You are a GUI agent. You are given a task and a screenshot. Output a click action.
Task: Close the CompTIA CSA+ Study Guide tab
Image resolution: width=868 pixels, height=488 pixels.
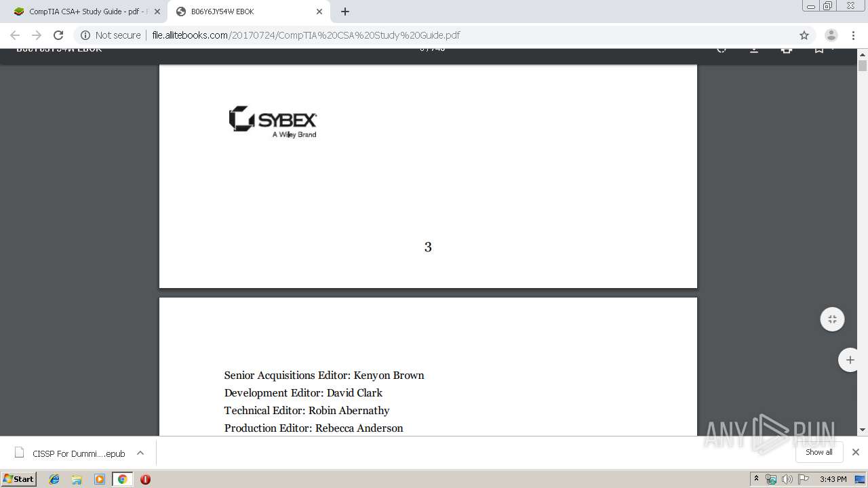tap(157, 12)
